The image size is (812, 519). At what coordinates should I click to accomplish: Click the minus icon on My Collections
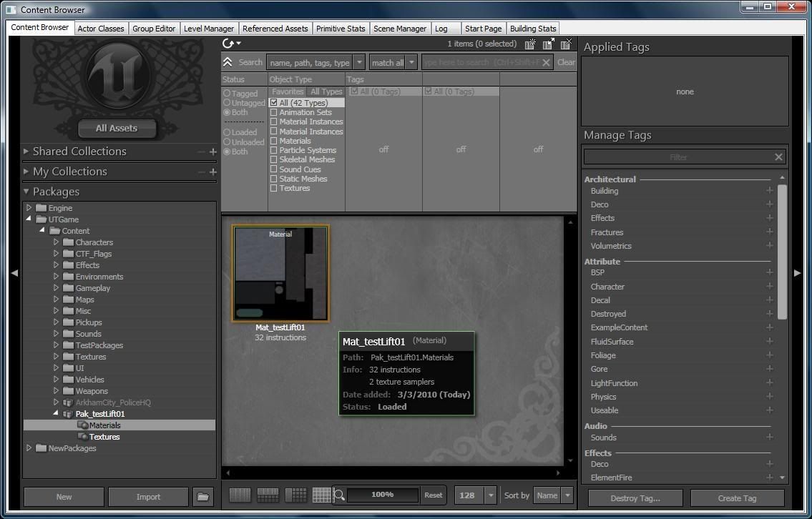(202, 172)
